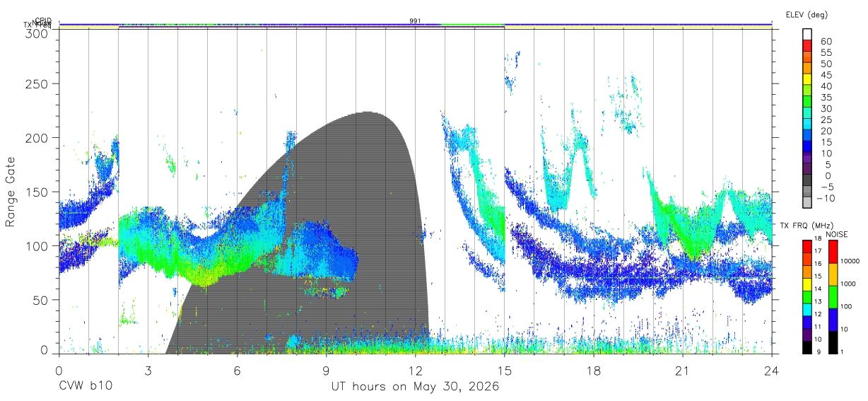Select the yellow 14–15 MHz TX FRQ swatch
This screenshot has width=868, height=401.
[807, 284]
